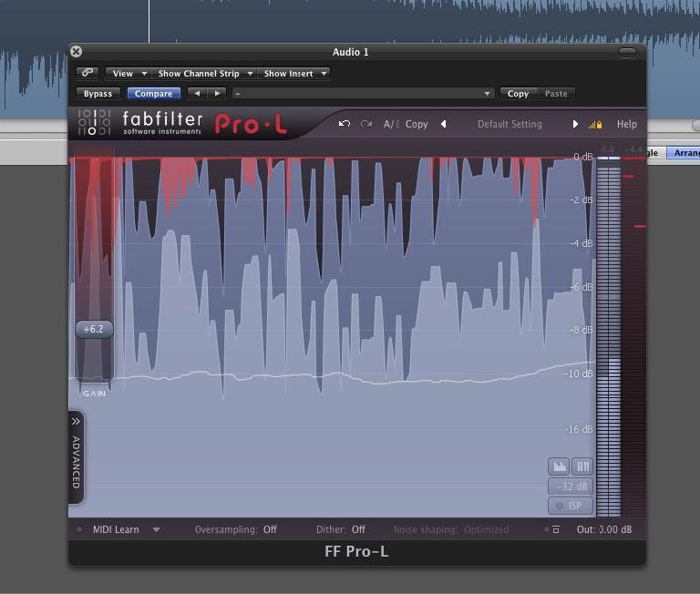Click the MIDI Learn label
This screenshot has height=594, width=700.
116,529
